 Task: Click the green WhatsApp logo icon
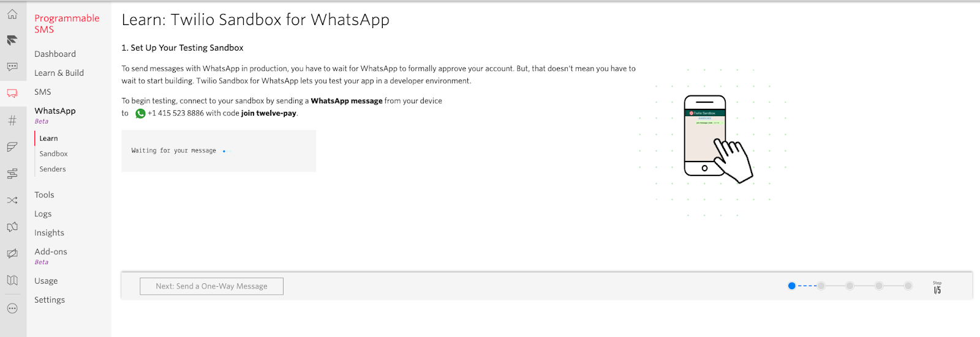click(x=140, y=113)
